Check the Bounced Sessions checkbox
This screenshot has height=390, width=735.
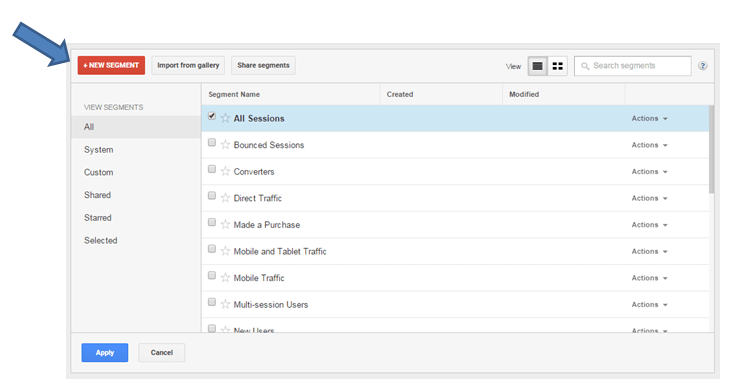[212, 142]
